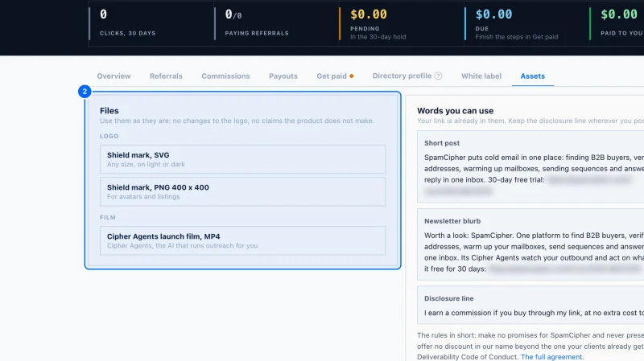The image size is (644, 361).
Task: Click the Pending $0.00 amount
Action: tap(369, 14)
